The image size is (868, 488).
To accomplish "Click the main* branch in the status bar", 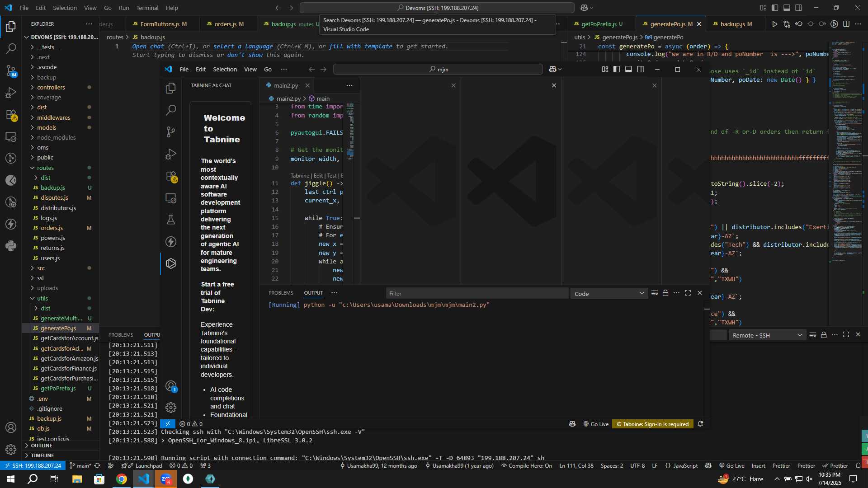I will [80, 465].
